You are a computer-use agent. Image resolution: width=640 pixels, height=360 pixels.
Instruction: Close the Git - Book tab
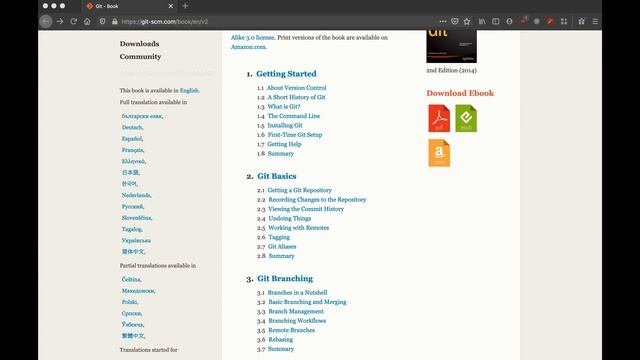[x=171, y=6]
